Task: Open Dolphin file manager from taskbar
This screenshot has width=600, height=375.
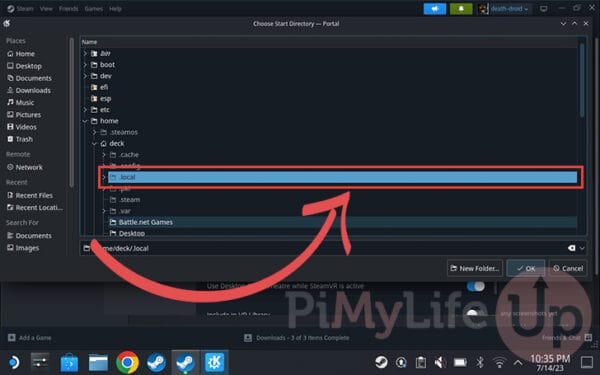Action: [98, 362]
